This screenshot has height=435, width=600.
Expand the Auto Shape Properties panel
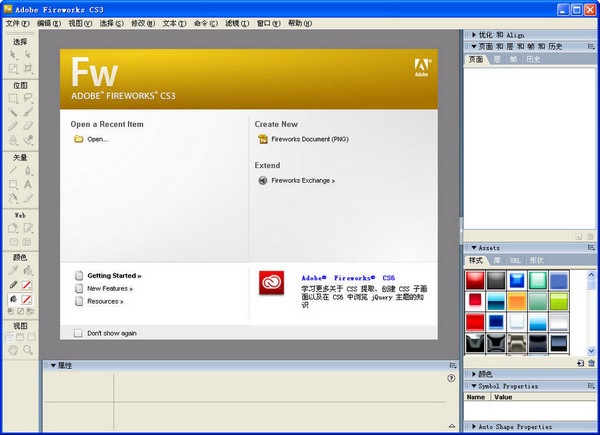coord(473,426)
